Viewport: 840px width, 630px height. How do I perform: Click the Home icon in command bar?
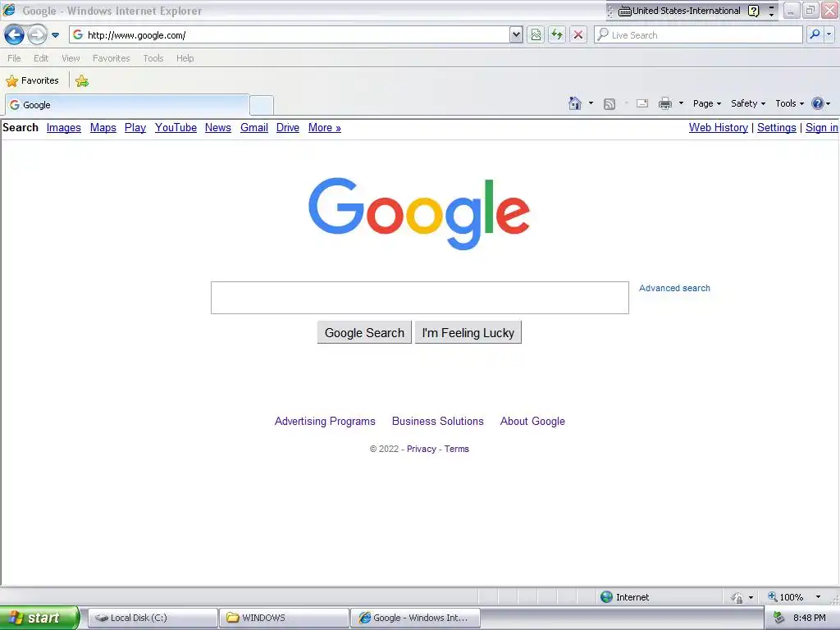tap(575, 103)
